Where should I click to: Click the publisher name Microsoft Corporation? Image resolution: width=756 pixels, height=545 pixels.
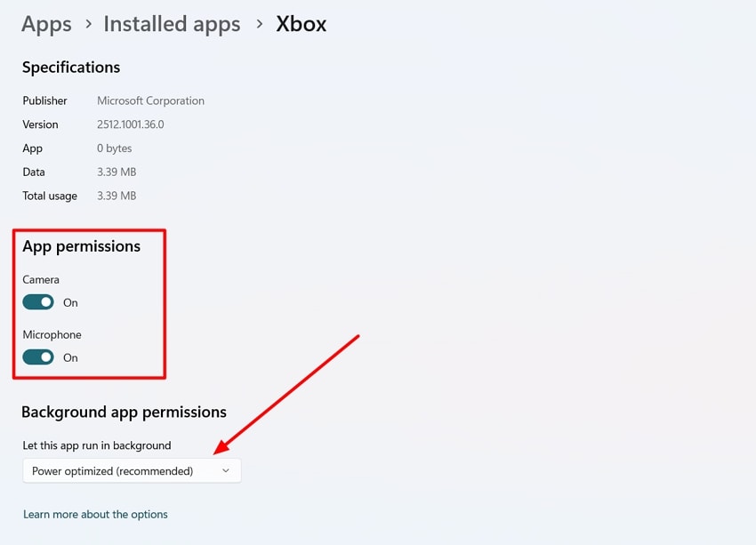coord(150,100)
